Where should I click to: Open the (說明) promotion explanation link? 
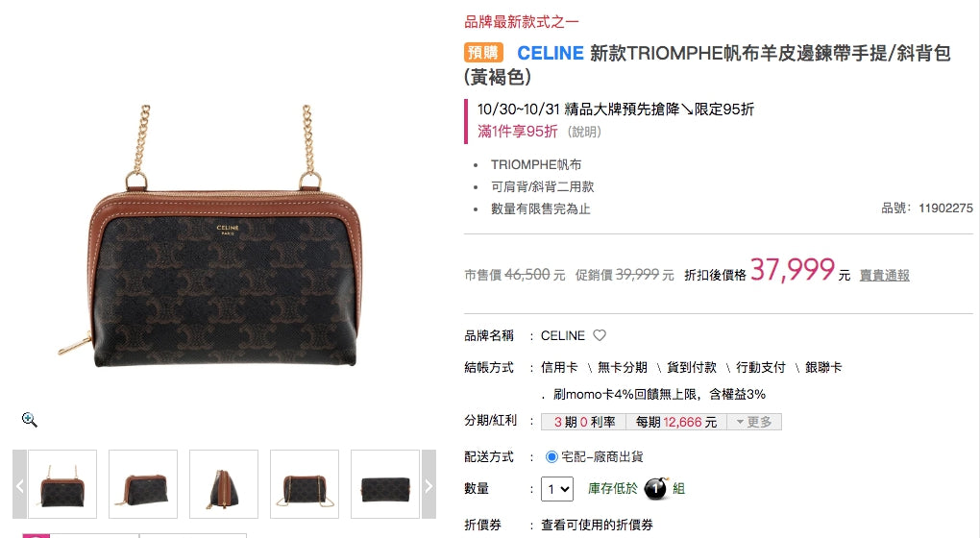coord(584,132)
